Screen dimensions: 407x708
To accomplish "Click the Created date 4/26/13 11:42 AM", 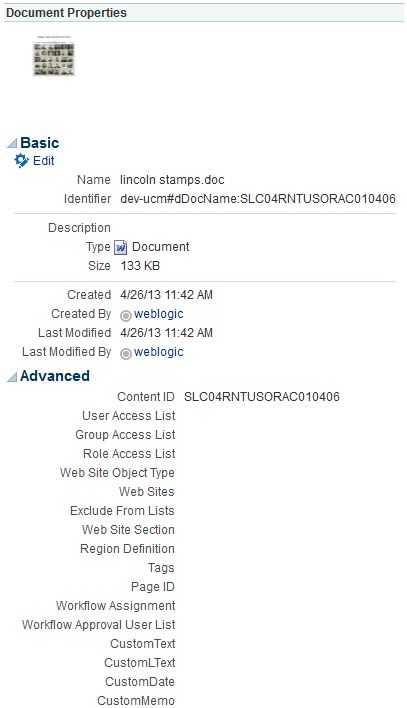I will (x=166, y=295).
